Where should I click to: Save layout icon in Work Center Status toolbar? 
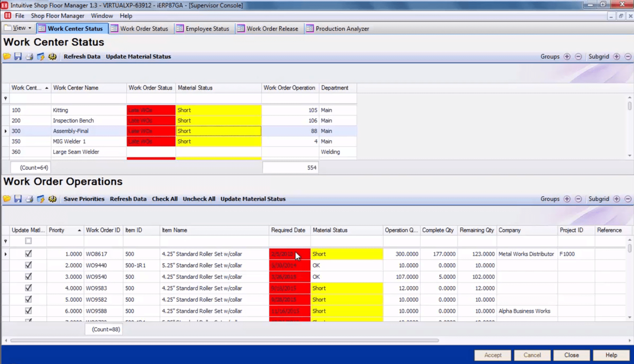(18, 56)
